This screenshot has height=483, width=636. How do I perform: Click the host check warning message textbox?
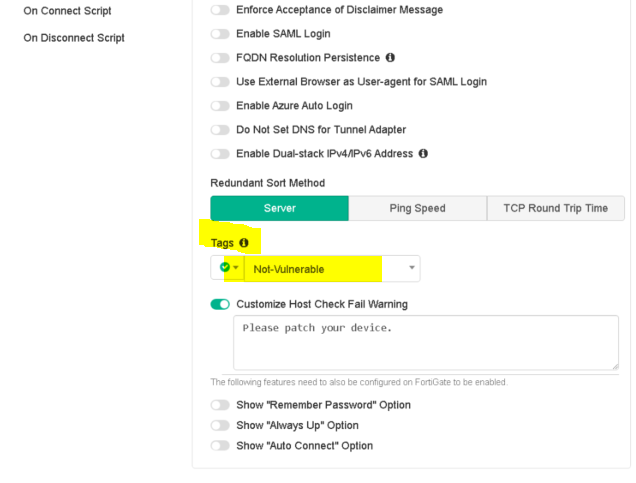point(425,342)
